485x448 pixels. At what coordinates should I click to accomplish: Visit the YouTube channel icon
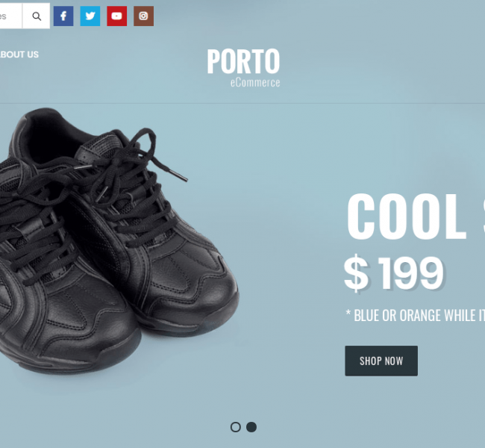pyautogui.click(x=117, y=16)
